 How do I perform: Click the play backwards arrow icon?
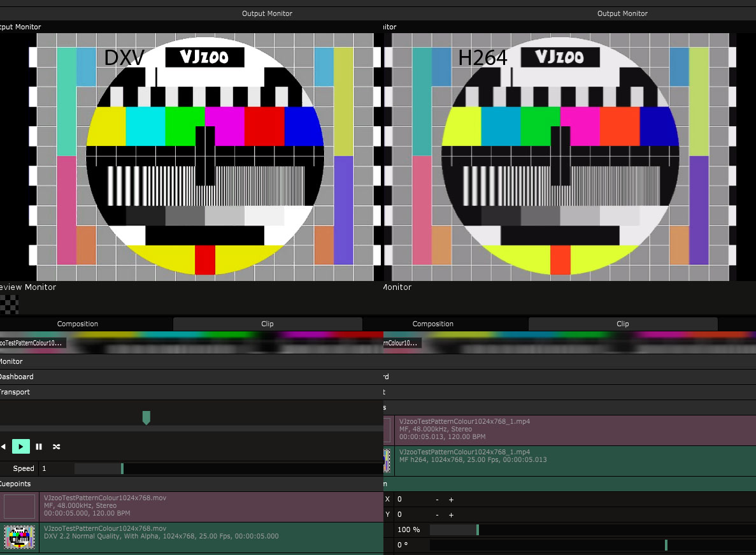3,447
